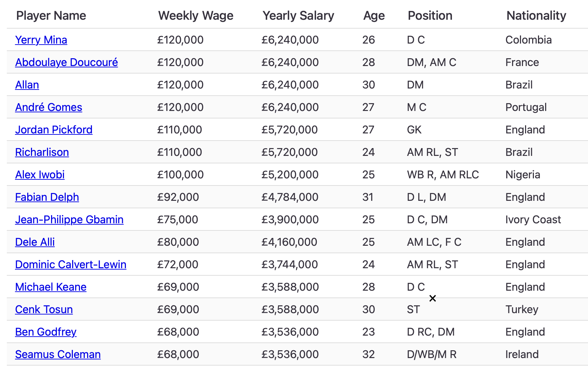Click the Allan player link

point(27,85)
